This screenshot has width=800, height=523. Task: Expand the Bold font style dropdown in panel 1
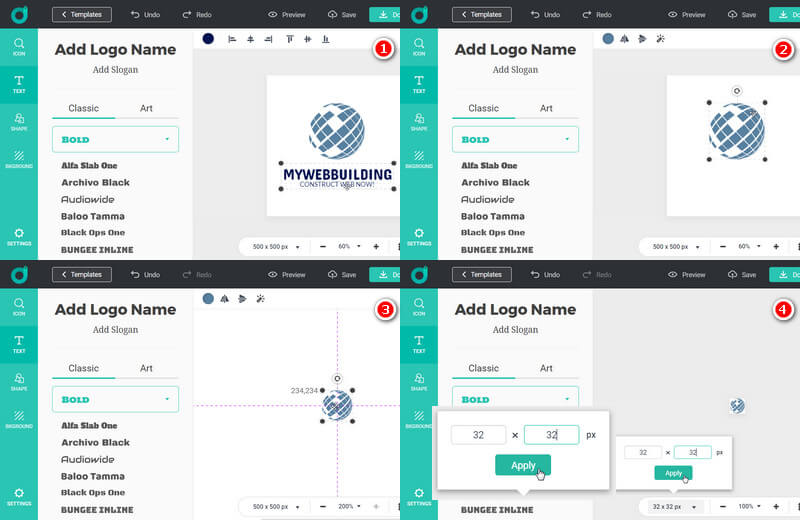(x=115, y=139)
